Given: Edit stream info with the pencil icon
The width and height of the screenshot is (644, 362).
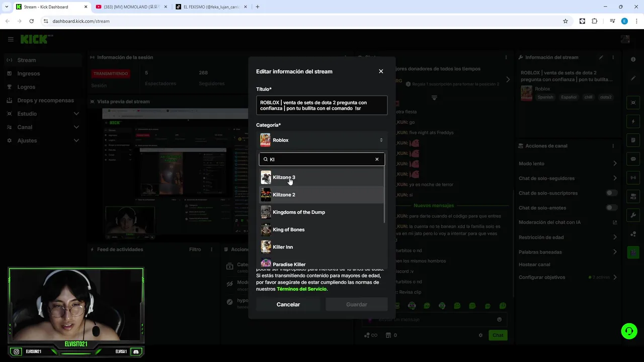Looking at the screenshot, I should click(601, 57).
